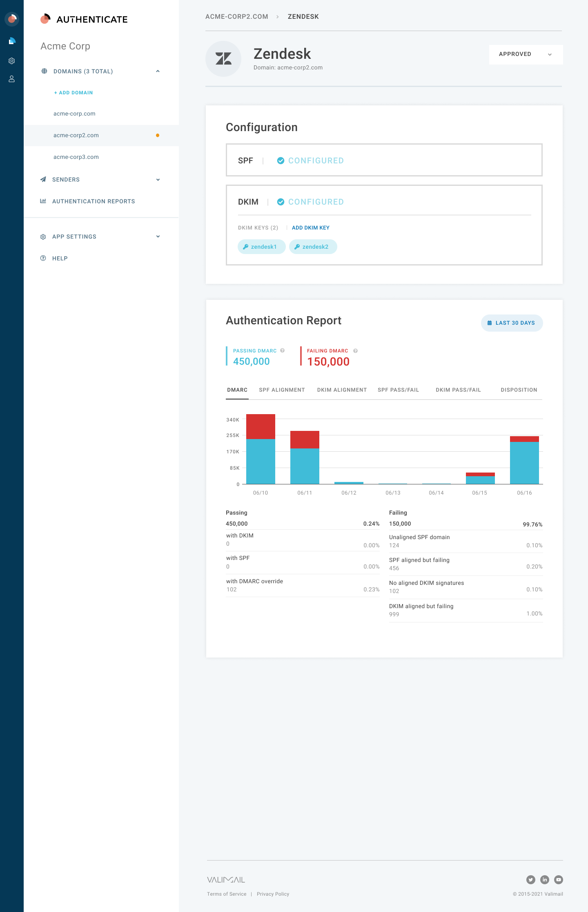The image size is (588, 912).
Task: Open Privacy Policy
Action: 273,894
